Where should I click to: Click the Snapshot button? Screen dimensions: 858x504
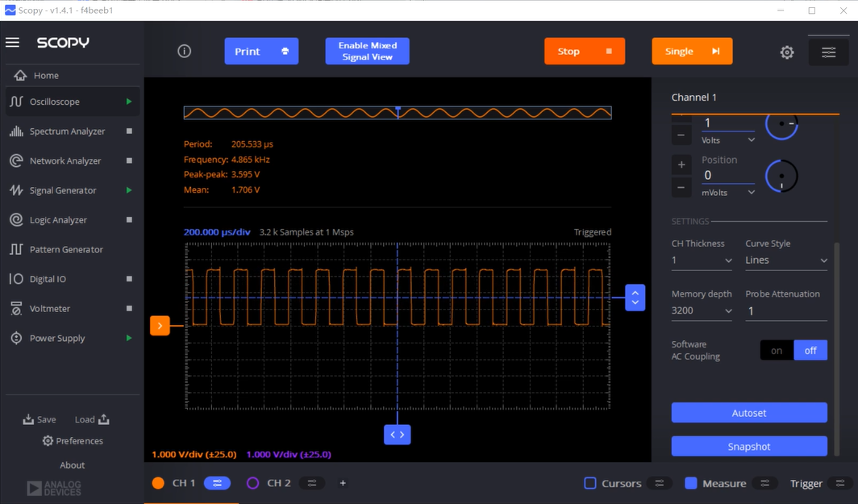click(x=749, y=446)
